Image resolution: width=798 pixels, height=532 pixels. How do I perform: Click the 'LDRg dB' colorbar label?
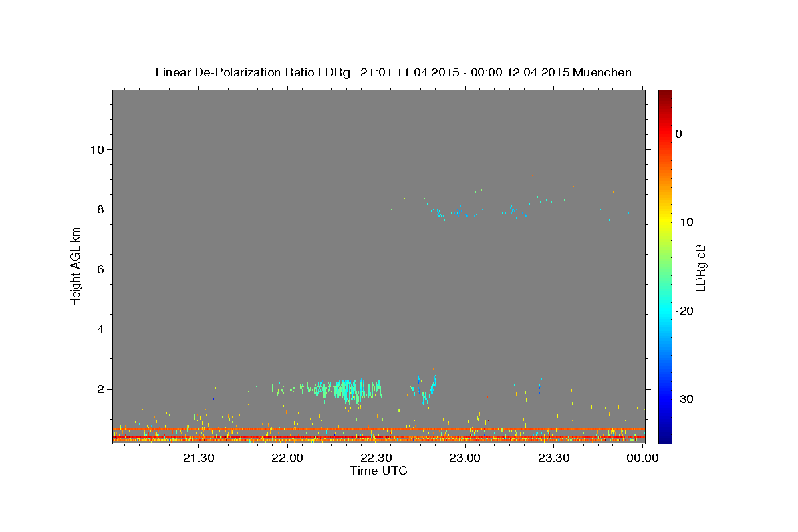(700, 267)
